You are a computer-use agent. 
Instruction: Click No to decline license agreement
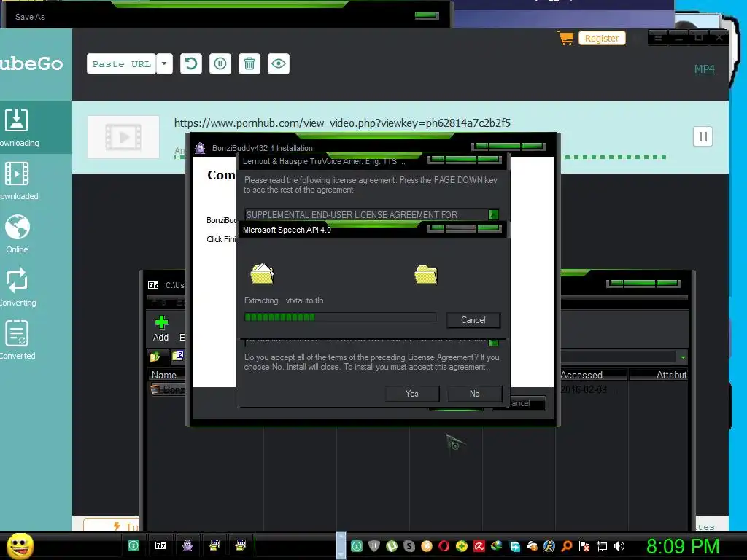[x=474, y=394]
